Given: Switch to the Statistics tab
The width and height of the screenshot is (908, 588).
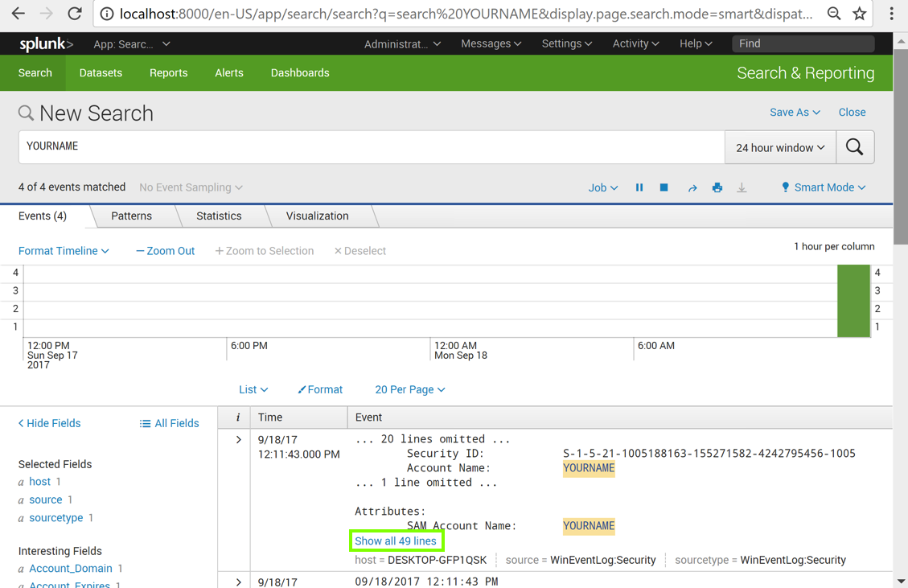Looking at the screenshot, I should point(219,216).
